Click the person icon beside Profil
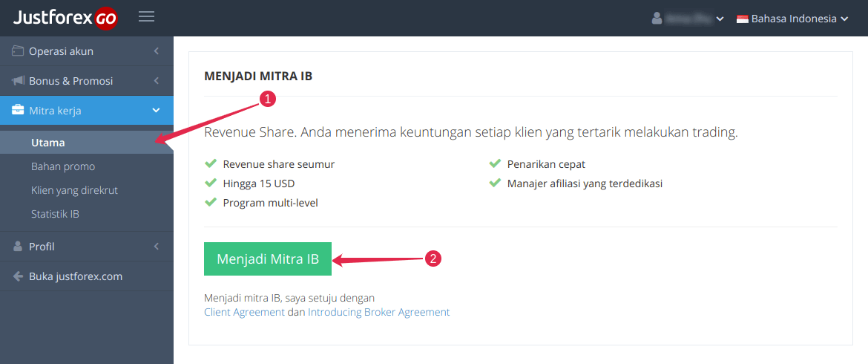868x364 pixels. point(18,247)
